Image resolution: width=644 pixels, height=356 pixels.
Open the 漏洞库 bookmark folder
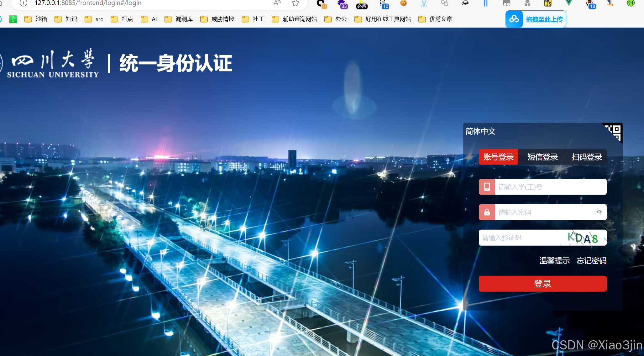click(x=179, y=19)
